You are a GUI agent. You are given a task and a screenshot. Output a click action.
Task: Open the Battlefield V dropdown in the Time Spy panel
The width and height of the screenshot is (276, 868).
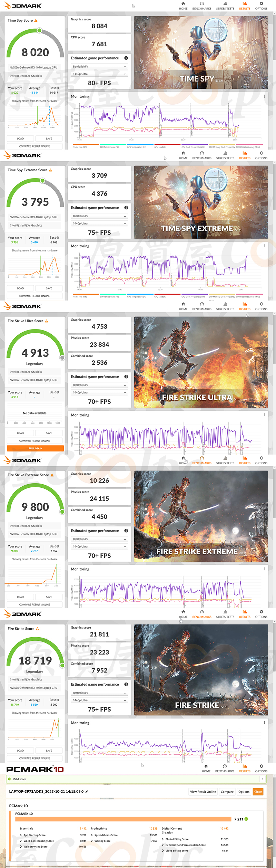[99, 67]
